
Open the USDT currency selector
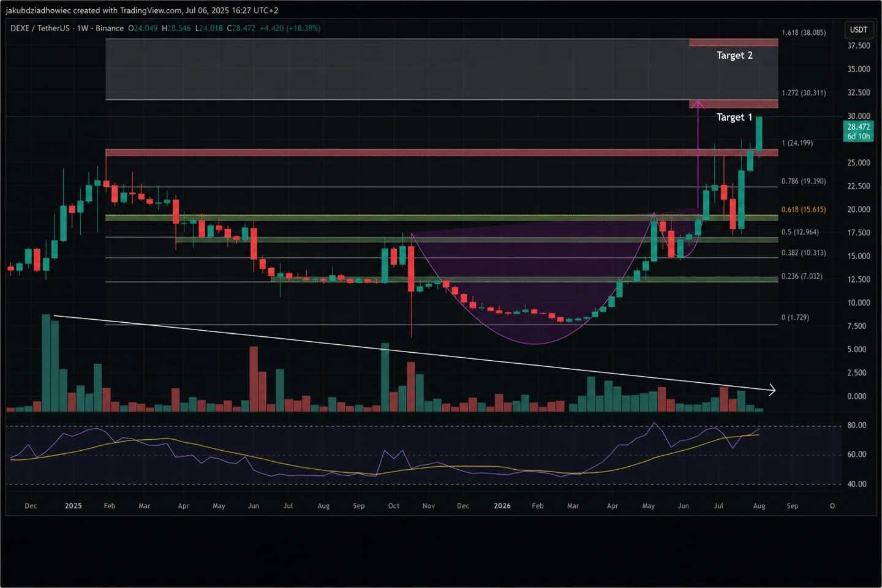(858, 29)
